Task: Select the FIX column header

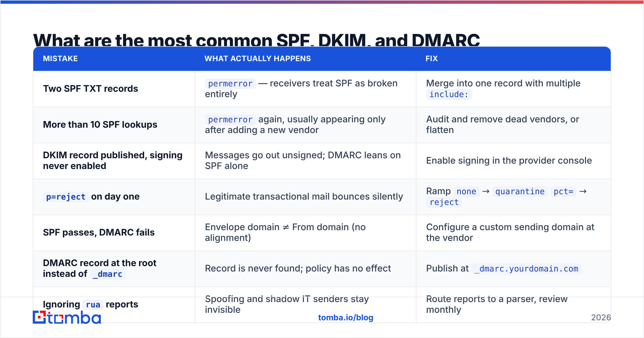Action: coord(431,58)
